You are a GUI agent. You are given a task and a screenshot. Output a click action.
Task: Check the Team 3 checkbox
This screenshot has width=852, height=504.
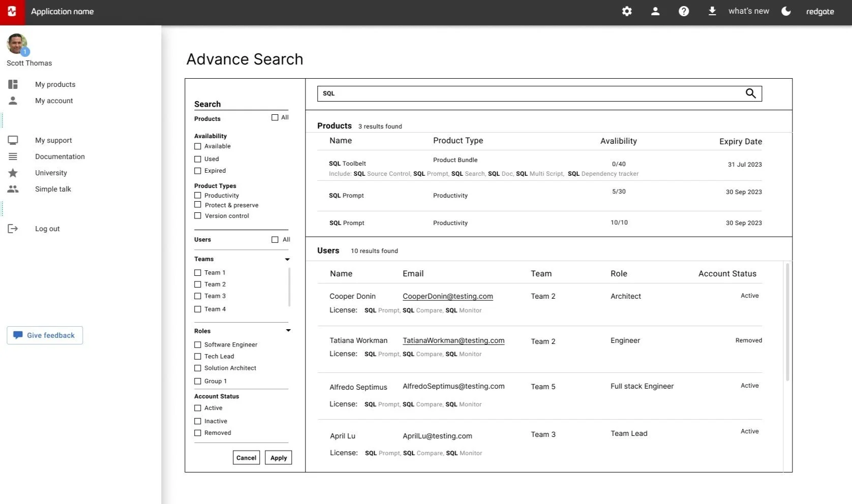(198, 296)
